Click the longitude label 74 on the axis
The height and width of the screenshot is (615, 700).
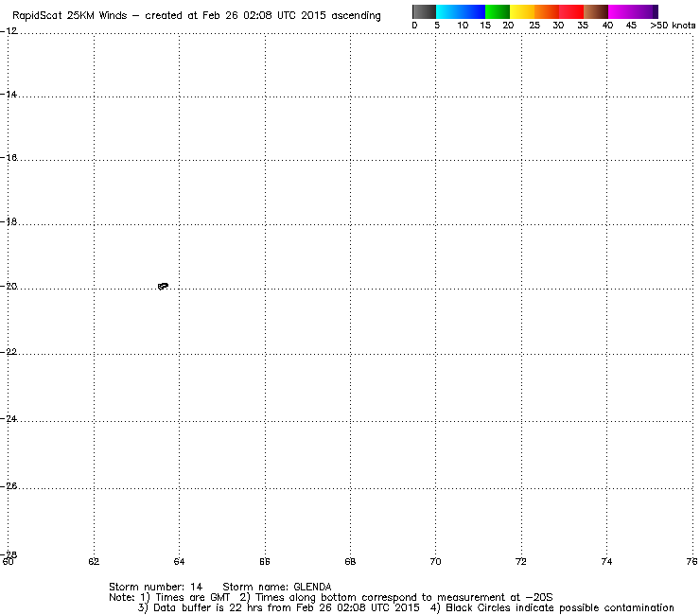pyautogui.click(x=606, y=561)
